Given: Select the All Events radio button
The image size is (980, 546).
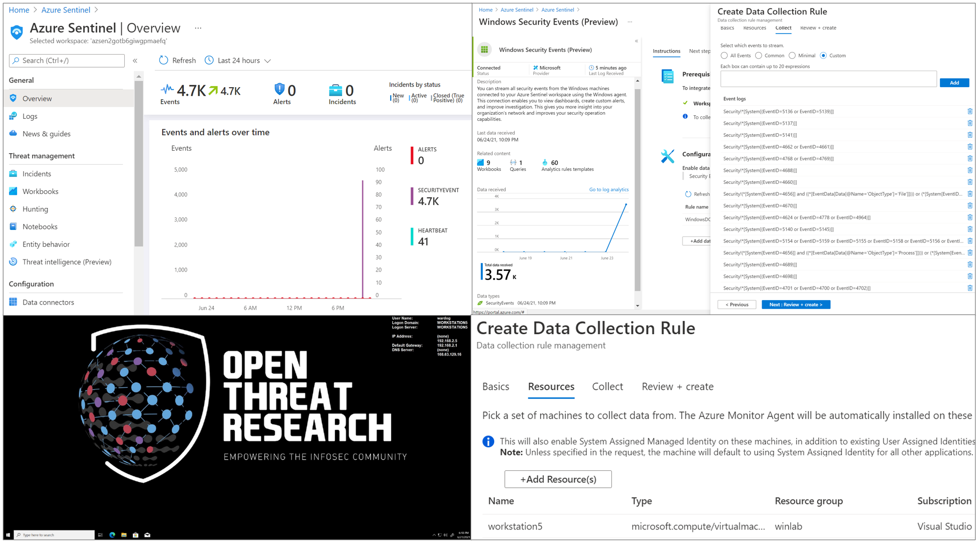Looking at the screenshot, I should click(724, 55).
